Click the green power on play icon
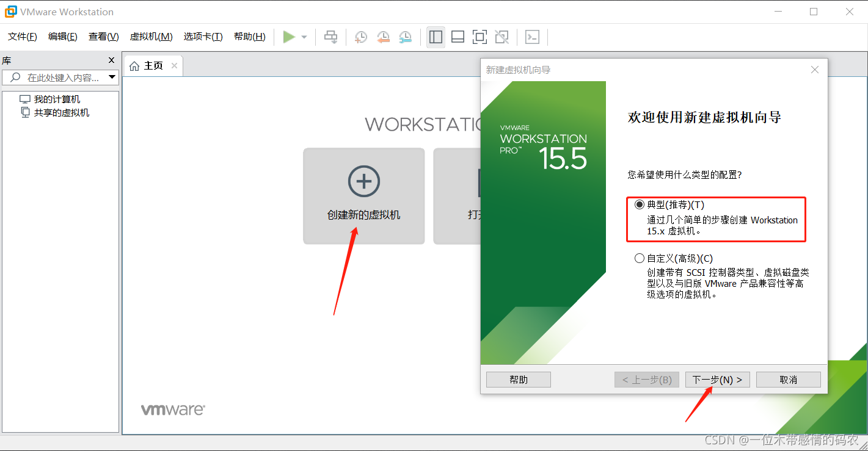Screen dimensions: 868x451 pyautogui.click(x=289, y=37)
